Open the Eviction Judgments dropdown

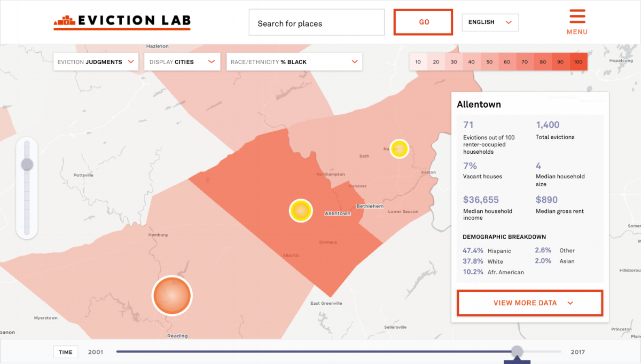point(96,62)
